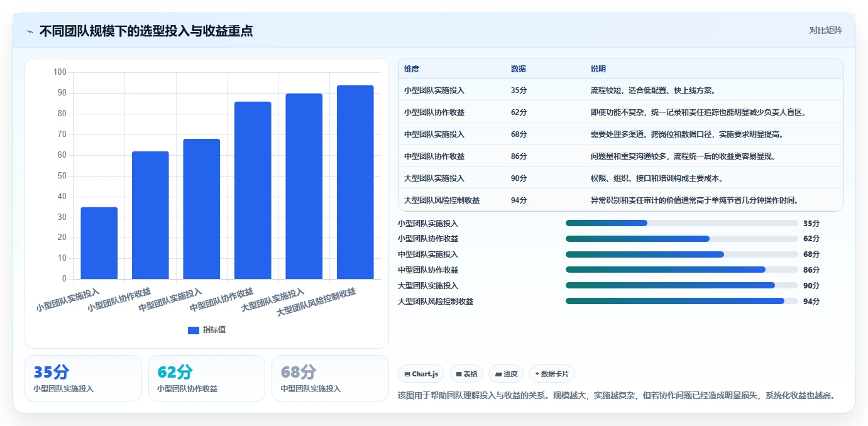This screenshot has width=868, height=426.
Task: Click the 90分 value in the table
Action: (519, 178)
